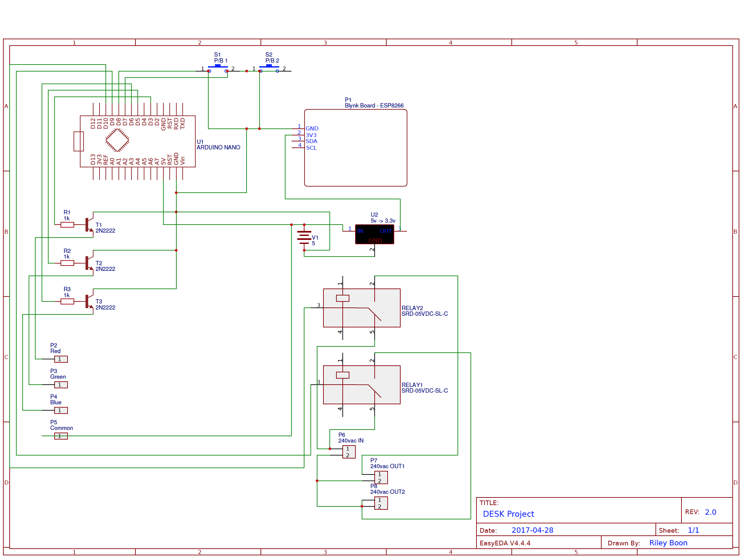Click the IN pin of U2 regulator
This screenshot has width=744, height=560.
click(x=360, y=231)
